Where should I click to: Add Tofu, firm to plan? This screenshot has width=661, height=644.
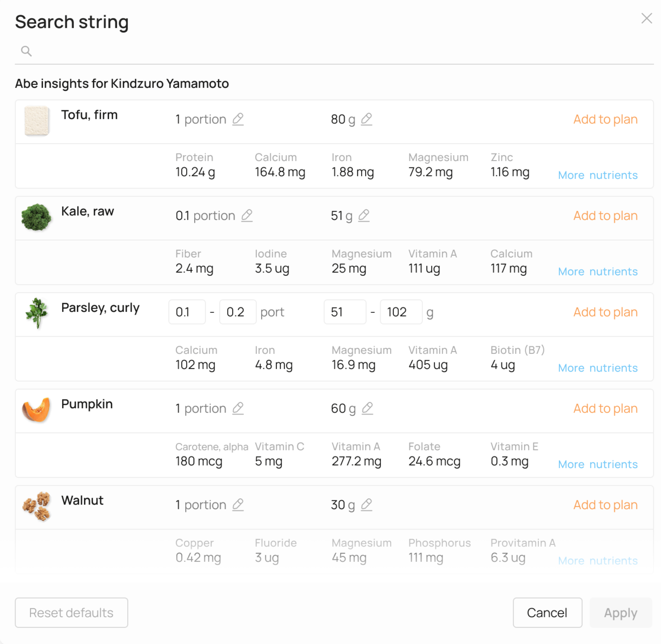(x=605, y=119)
